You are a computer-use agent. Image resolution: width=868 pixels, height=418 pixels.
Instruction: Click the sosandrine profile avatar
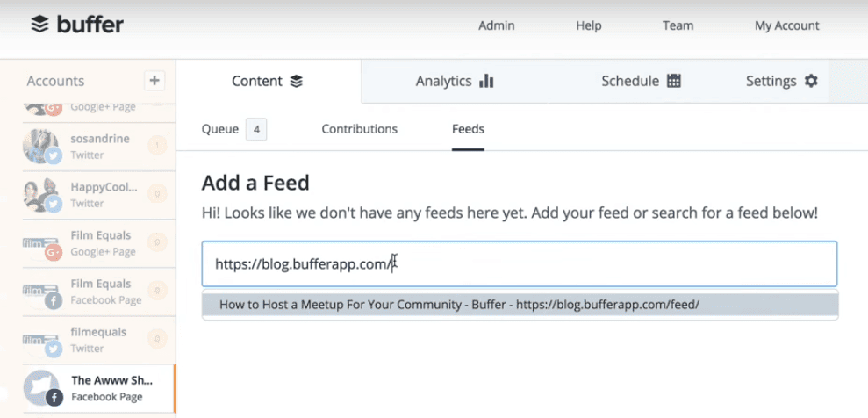point(41,147)
